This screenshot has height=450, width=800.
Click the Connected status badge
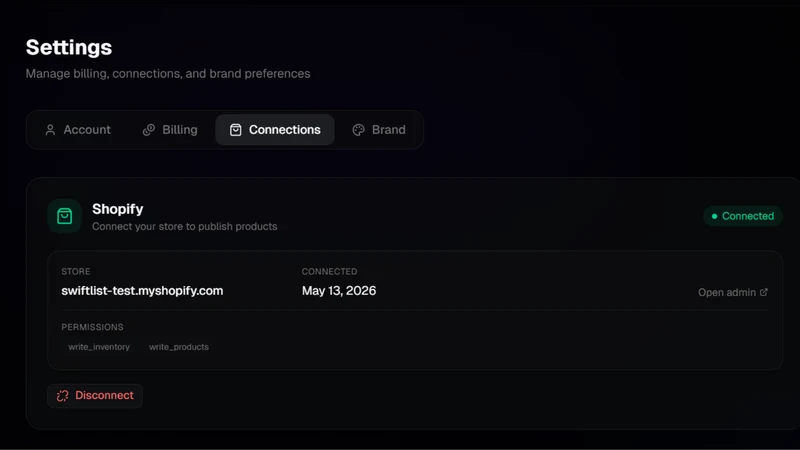(743, 216)
